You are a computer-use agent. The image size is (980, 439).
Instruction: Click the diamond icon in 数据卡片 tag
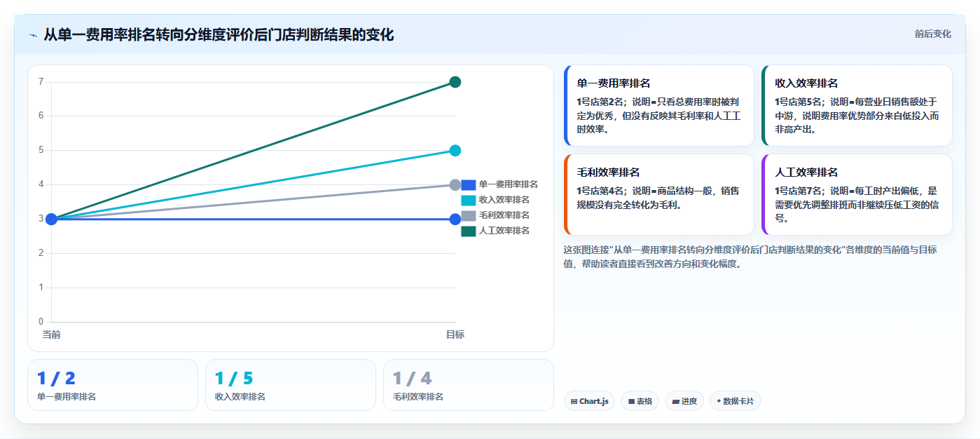coord(719,402)
